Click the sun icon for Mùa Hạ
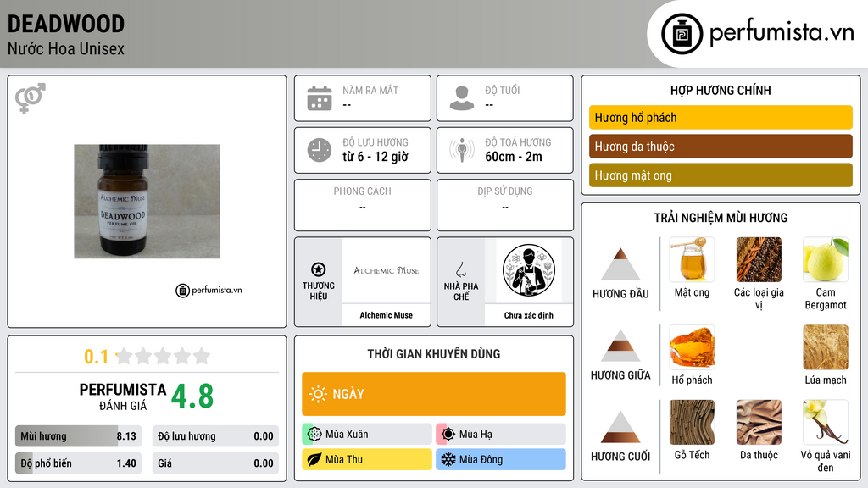Image resolution: width=868 pixels, height=488 pixels. pyautogui.click(x=448, y=434)
